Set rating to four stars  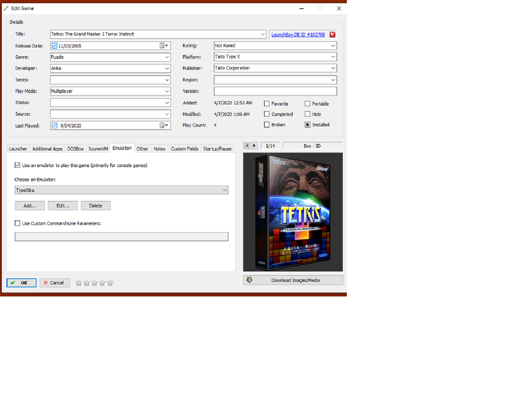pyautogui.click(x=102, y=283)
